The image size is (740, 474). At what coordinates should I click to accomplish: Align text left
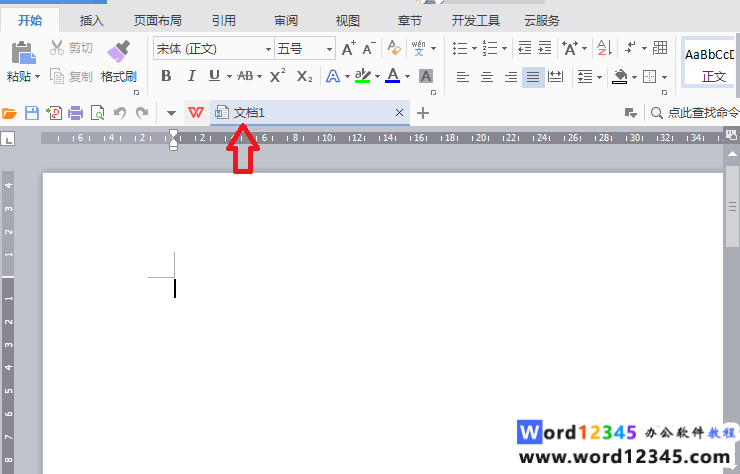pos(462,76)
